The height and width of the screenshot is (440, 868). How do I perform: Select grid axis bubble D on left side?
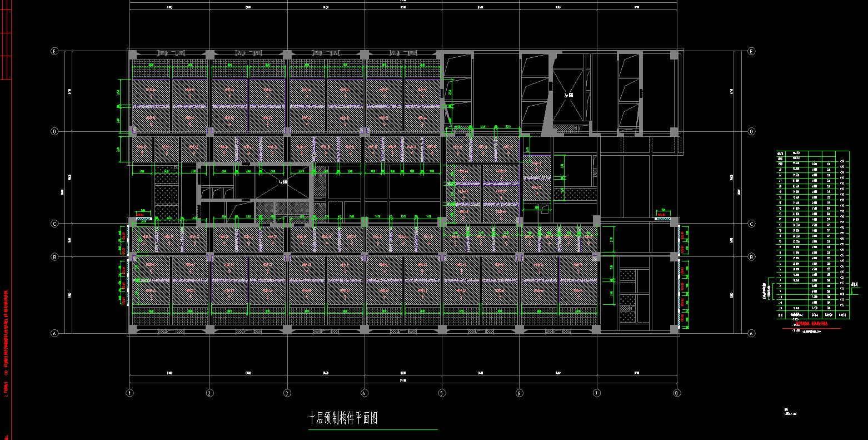click(54, 132)
